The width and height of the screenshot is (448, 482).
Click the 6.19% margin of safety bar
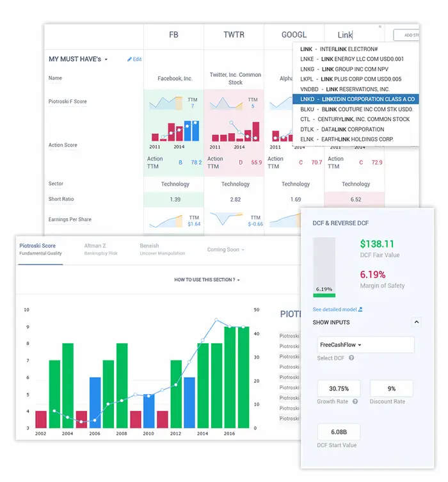pyautogui.click(x=324, y=267)
